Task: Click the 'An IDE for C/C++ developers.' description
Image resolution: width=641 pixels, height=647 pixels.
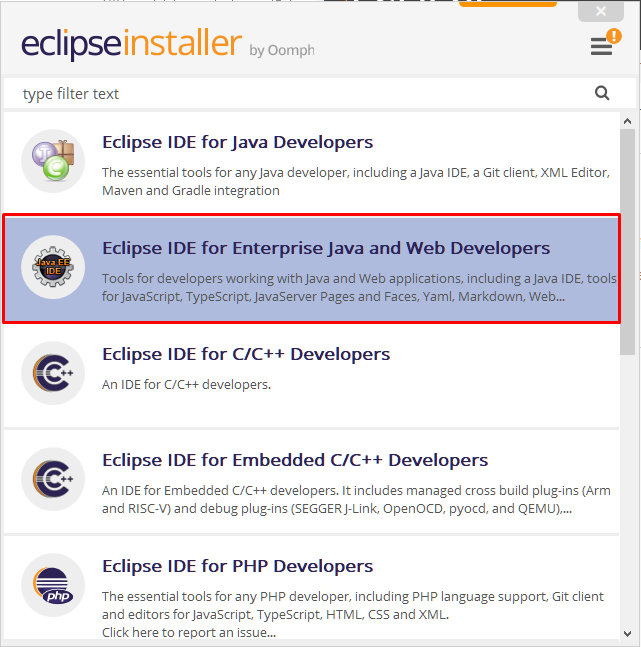Action: coord(186,385)
